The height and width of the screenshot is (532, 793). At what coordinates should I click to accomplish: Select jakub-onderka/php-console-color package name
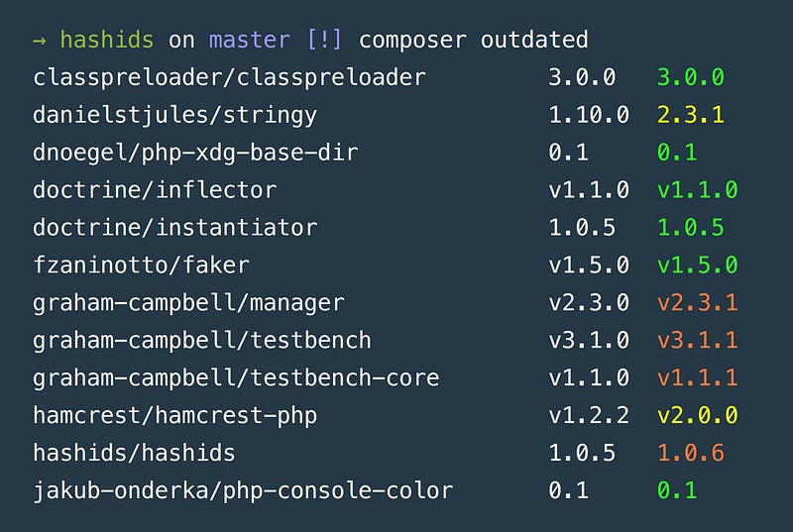click(x=243, y=491)
